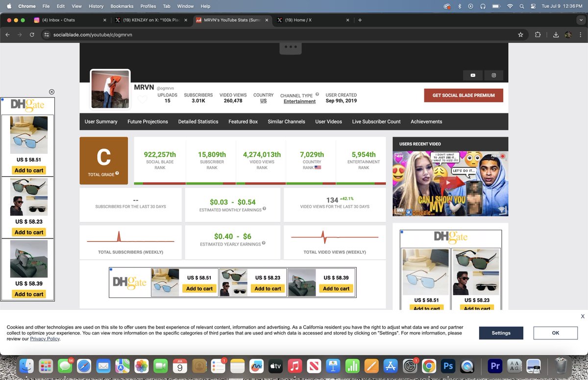
Task: View site information icon in address bar
Action: coord(47,35)
